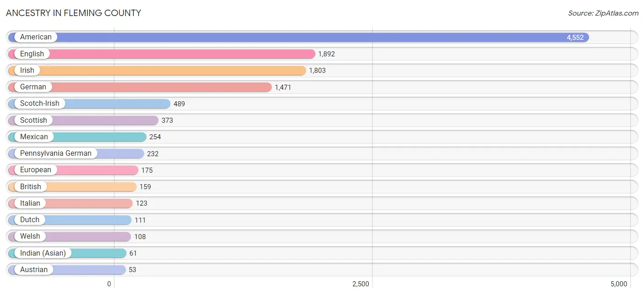644x295 pixels.
Task: Click the Source: ZipAtlas.com text
Action: click(603, 13)
